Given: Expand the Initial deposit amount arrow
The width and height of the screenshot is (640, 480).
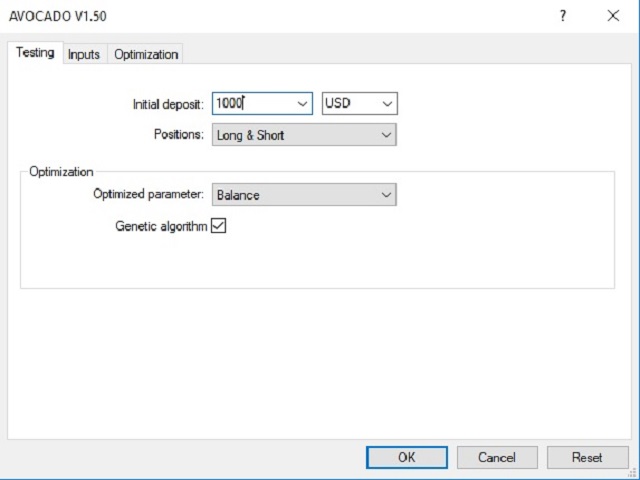Looking at the screenshot, I should [302, 104].
